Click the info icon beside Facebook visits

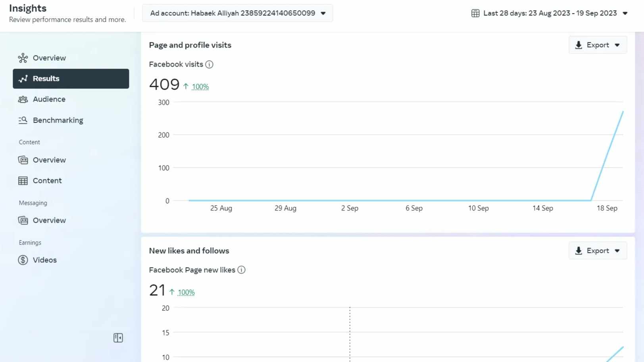pyautogui.click(x=209, y=64)
